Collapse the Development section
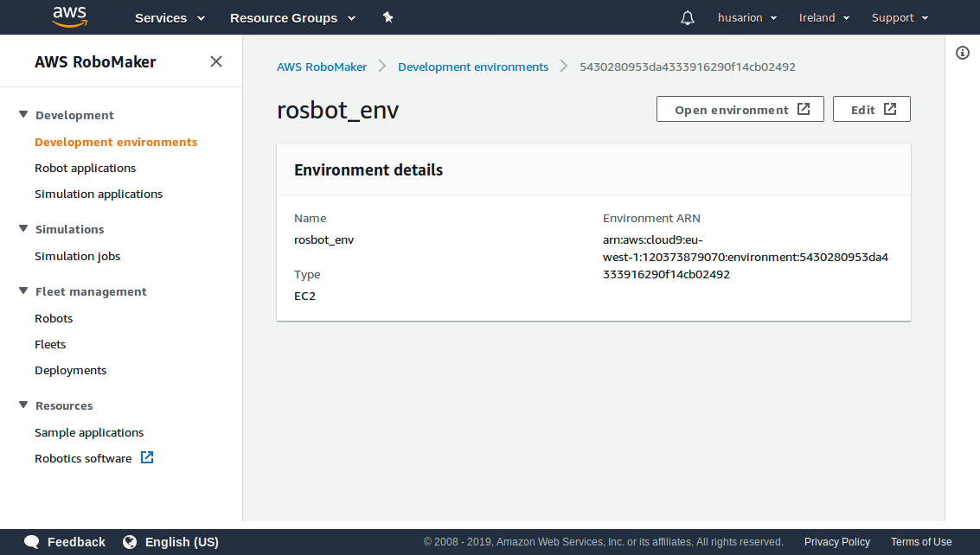This screenshot has width=980, height=555. pyautogui.click(x=23, y=114)
